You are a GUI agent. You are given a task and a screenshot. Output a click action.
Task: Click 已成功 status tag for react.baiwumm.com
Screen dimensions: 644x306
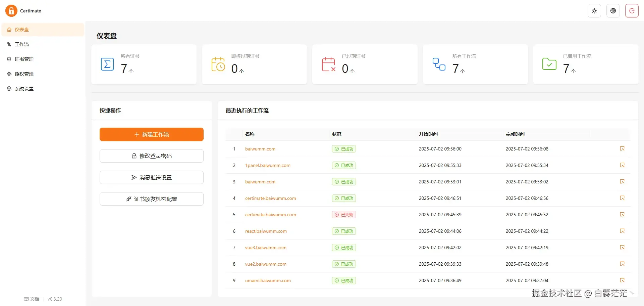[344, 231]
